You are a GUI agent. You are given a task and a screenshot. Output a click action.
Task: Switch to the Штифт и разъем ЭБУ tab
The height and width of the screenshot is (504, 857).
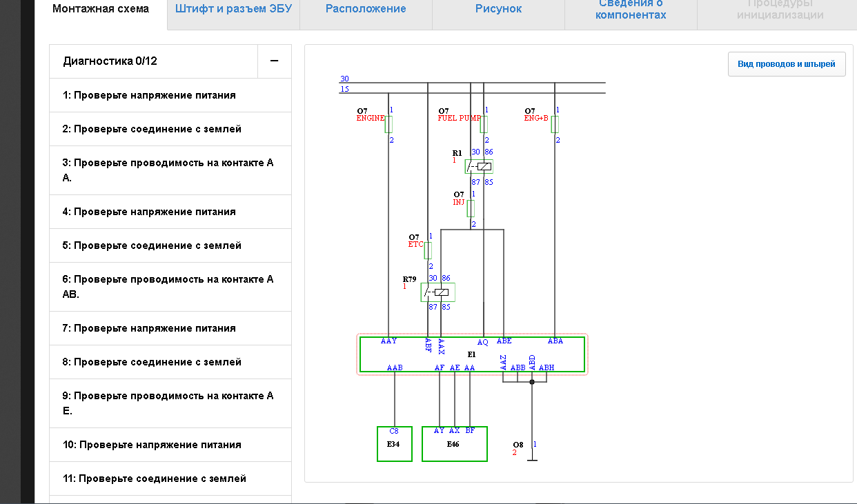234,9
